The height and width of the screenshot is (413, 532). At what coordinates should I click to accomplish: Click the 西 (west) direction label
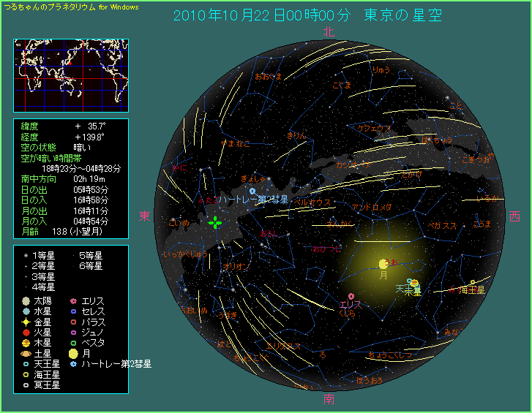(x=514, y=216)
